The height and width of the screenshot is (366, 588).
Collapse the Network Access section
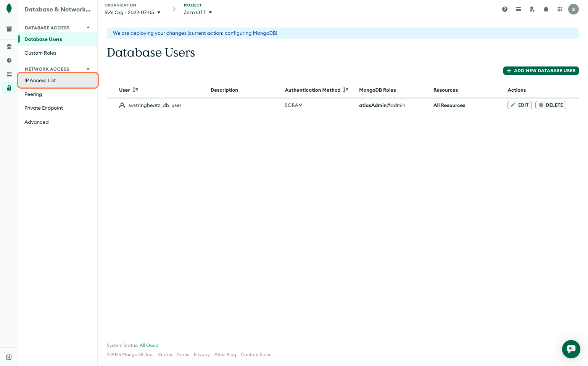coord(88,69)
